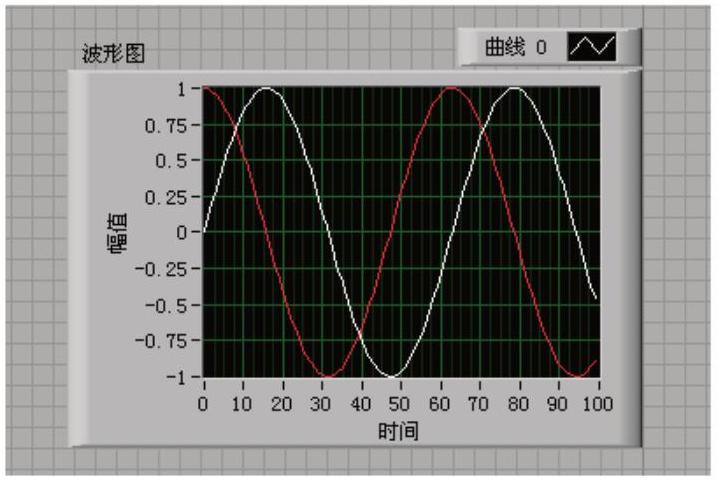Click X-axis scale value 80
Screen dimensions: 717x485
pyautogui.click(x=518, y=404)
